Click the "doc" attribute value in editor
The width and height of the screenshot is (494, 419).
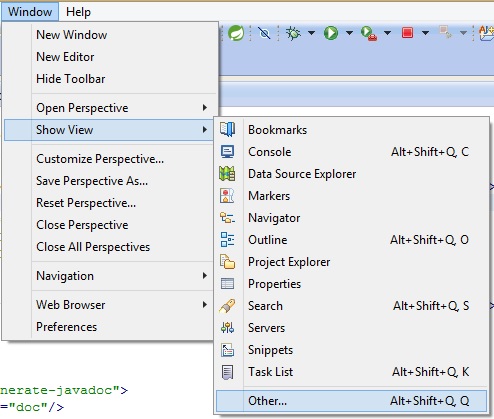[x=28, y=407]
